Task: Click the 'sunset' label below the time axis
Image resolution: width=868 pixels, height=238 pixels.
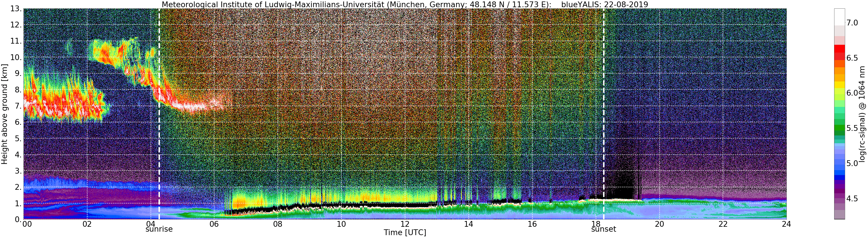Action: point(603,229)
